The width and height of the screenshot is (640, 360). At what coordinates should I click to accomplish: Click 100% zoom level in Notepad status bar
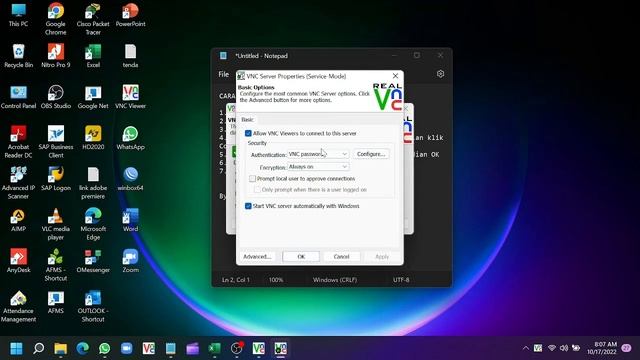(276, 280)
